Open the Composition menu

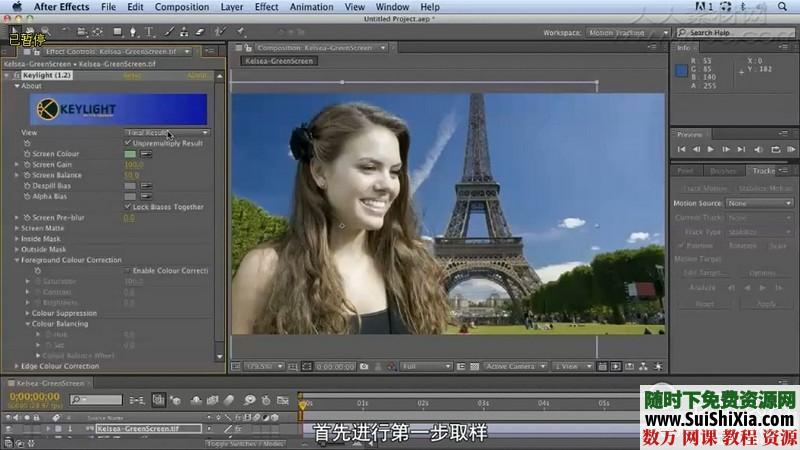pyautogui.click(x=181, y=7)
